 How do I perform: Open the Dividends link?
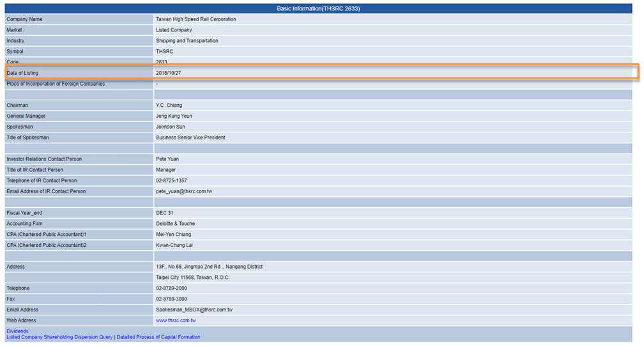click(17, 331)
